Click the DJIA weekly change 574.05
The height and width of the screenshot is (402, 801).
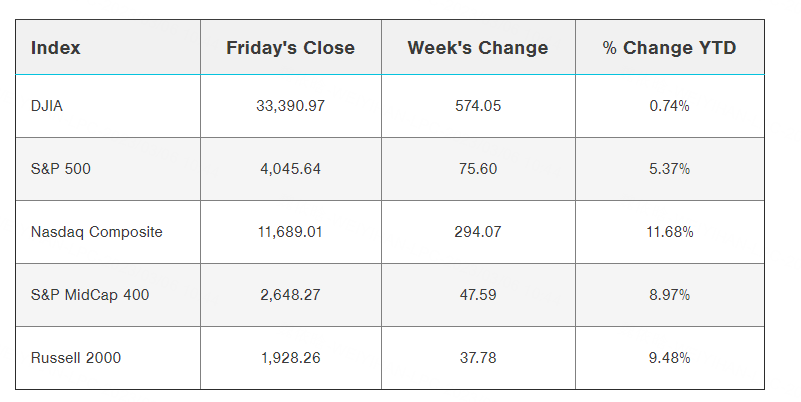(x=477, y=106)
